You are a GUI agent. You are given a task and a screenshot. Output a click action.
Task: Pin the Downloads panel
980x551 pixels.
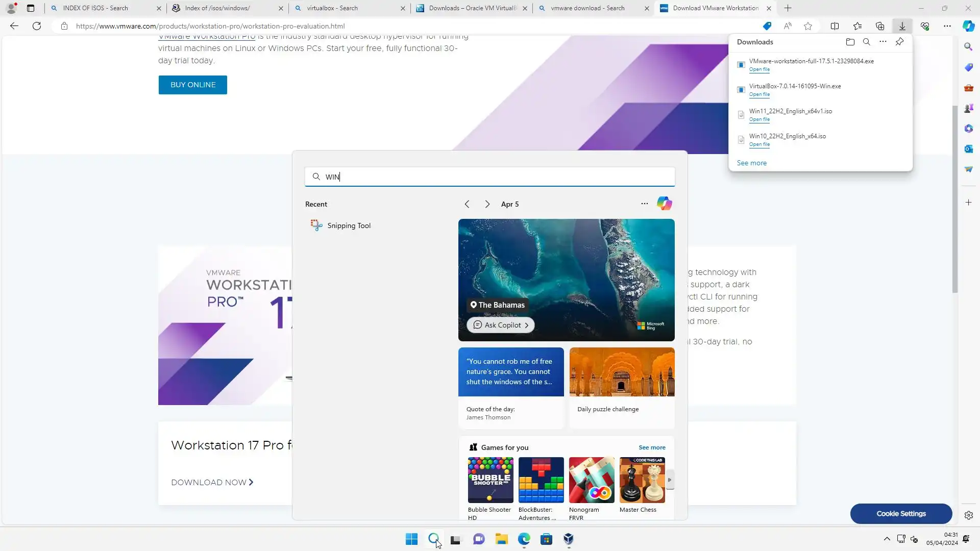click(899, 42)
